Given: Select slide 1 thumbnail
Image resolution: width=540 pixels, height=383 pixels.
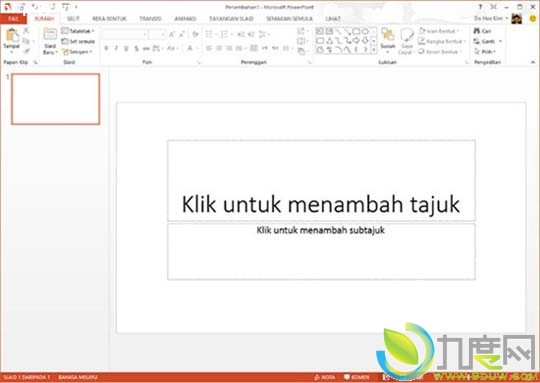Looking at the screenshot, I should (x=56, y=99).
